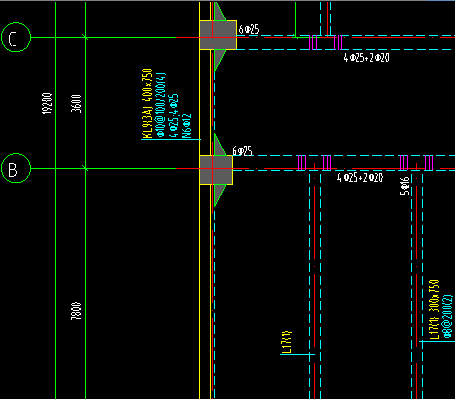The width and height of the screenshot is (455, 399).
Task: Select the 6Φ25 text beside the axis B column
Action: coord(242,151)
